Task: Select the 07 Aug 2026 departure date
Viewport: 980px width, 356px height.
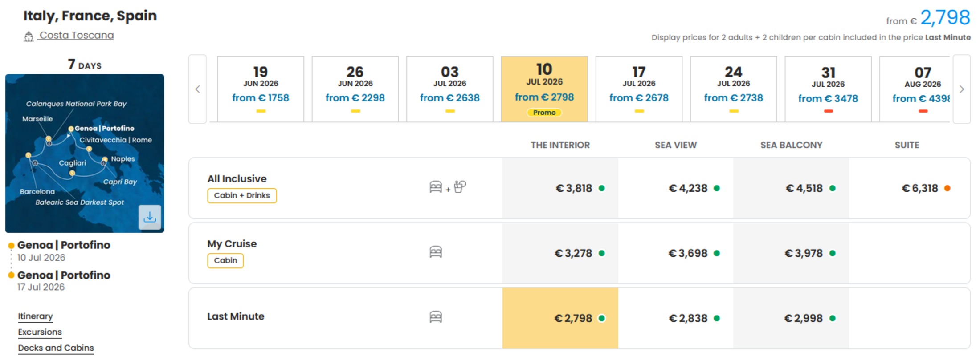Action: pos(915,89)
